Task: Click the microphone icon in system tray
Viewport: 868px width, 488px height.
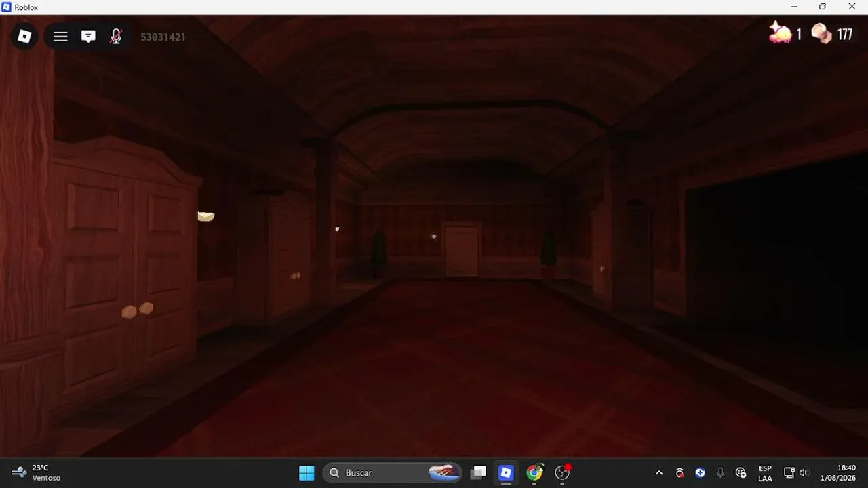Action: pyautogui.click(x=720, y=472)
